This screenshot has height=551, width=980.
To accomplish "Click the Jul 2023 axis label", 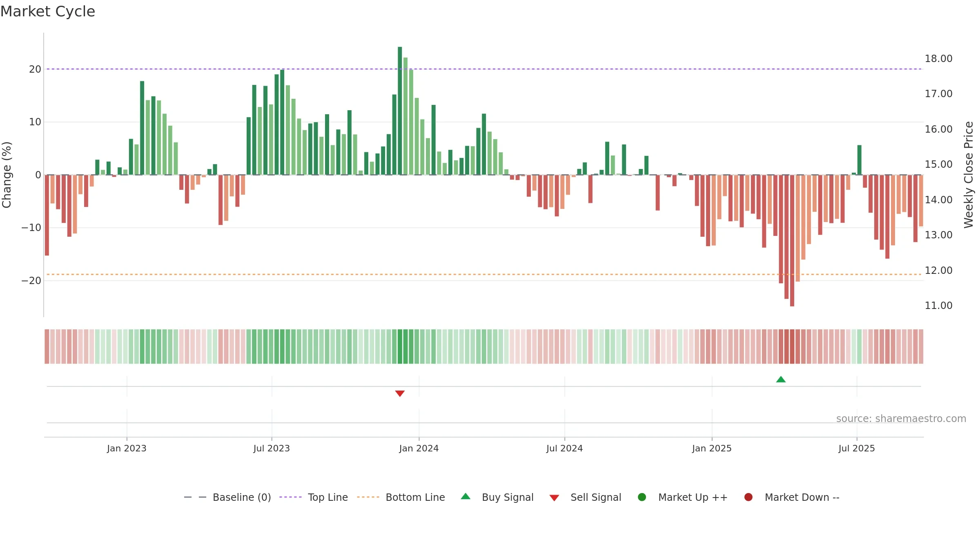I will click(272, 448).
